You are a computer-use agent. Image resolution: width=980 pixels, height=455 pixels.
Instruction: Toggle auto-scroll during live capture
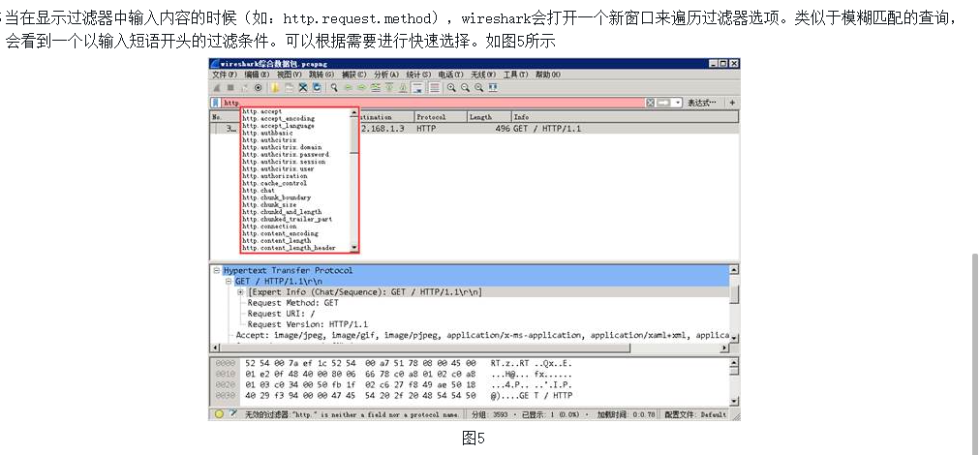[418, 87]
